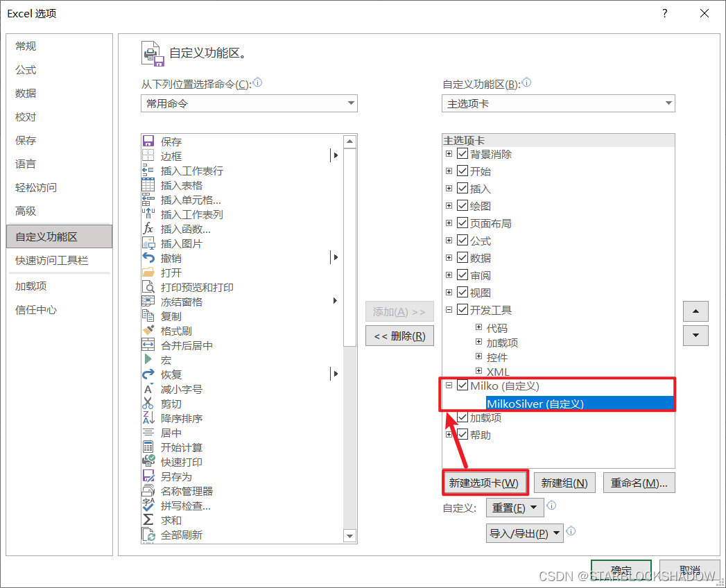The image size is (726, 588).
Task: Expand the 公式 tree node
Action: tap(449, 241)
